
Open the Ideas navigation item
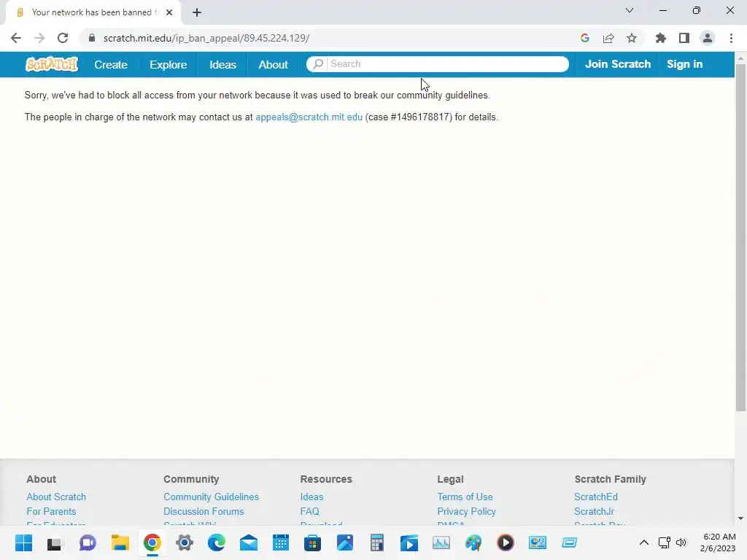(x=223, y=65)
